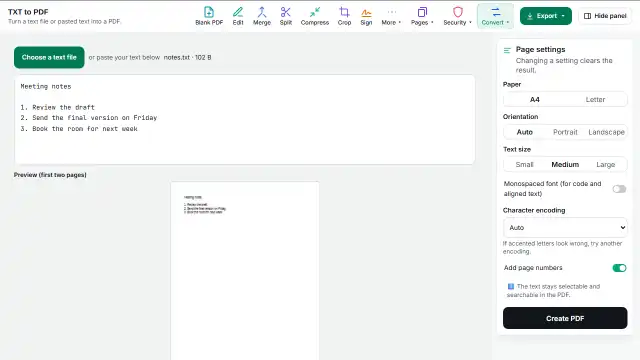Screen dimensions: 640x360
Task: Click the Export dropdown button
Action: pyautogui.click(x=546, y=16)
